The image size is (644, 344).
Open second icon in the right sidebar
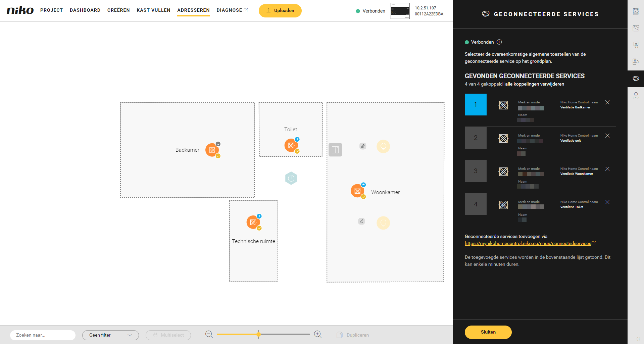636,28
